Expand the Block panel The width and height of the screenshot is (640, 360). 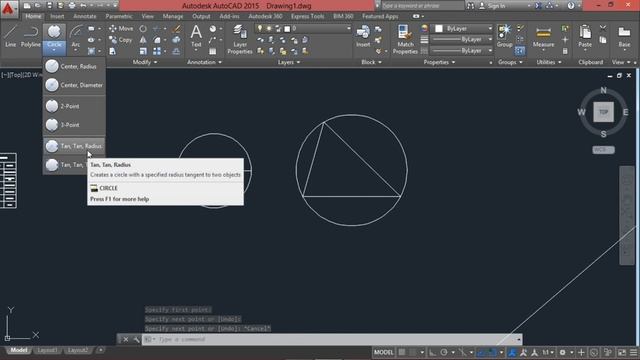pyautogui.click(x=371, y=62)
